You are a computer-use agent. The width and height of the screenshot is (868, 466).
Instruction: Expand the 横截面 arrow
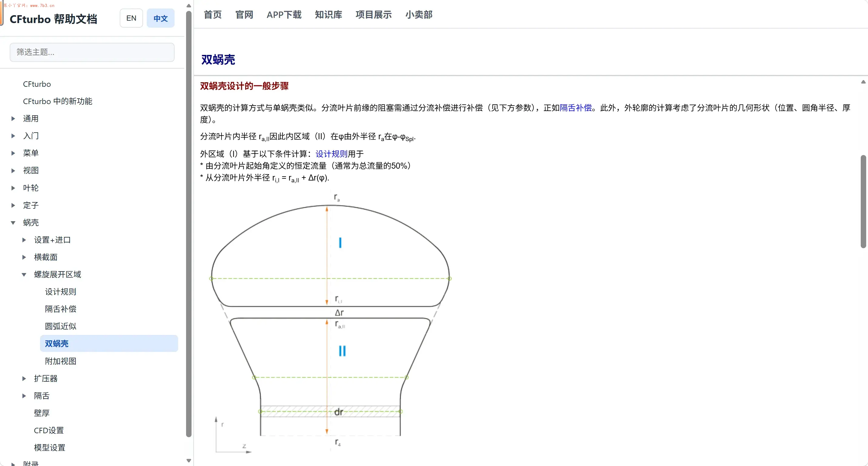click(24, 257)
